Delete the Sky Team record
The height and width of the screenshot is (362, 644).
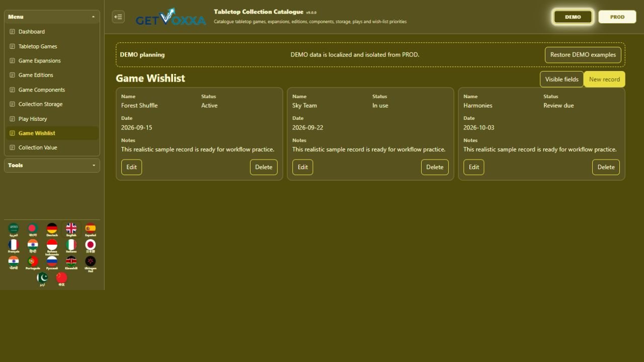point(435,167)
